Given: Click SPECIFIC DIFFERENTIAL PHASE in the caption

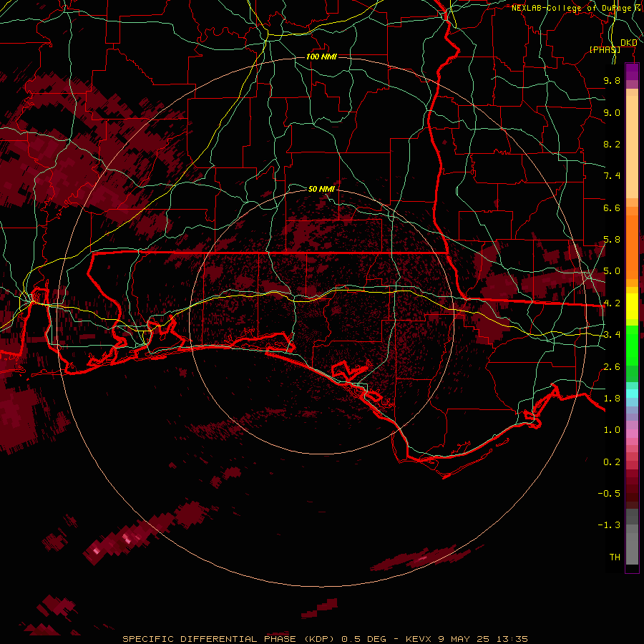Looking at the screenshot, I should (x=209, y=639).
